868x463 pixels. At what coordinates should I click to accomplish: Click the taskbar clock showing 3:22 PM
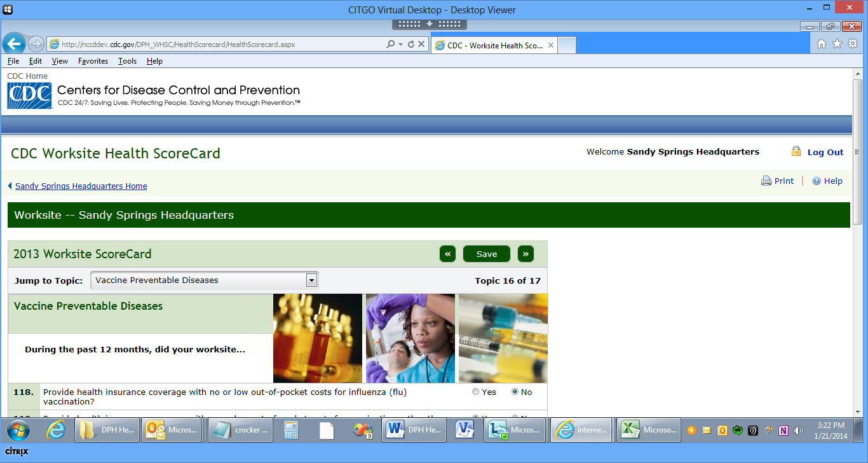(829, 430)
